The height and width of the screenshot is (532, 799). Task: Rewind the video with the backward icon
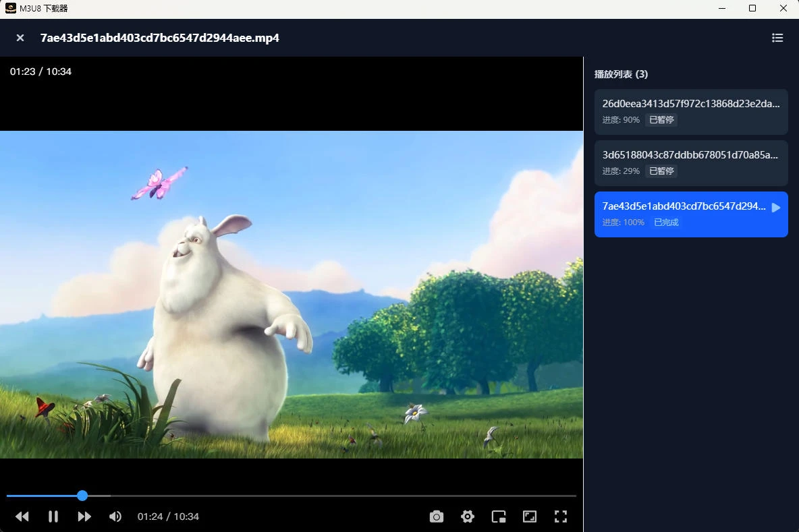pyautogui.click(x=22, y=516)
